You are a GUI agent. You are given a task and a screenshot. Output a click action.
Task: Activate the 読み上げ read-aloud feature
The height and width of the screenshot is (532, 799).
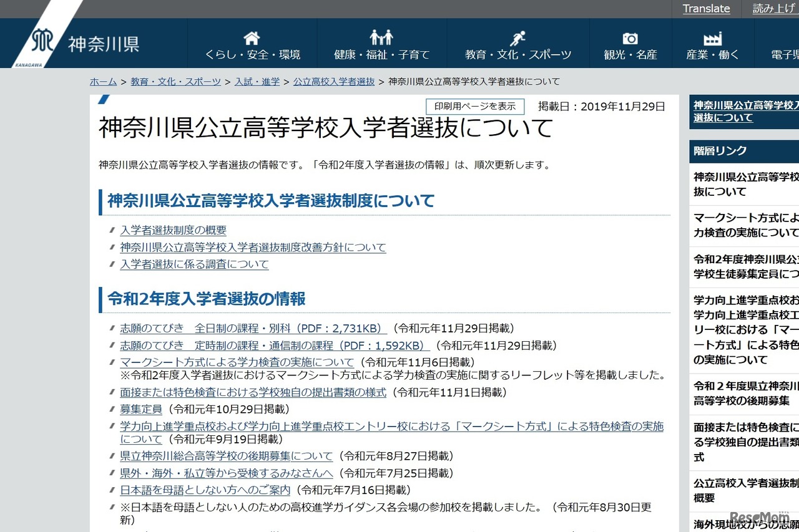pos(774,8)
